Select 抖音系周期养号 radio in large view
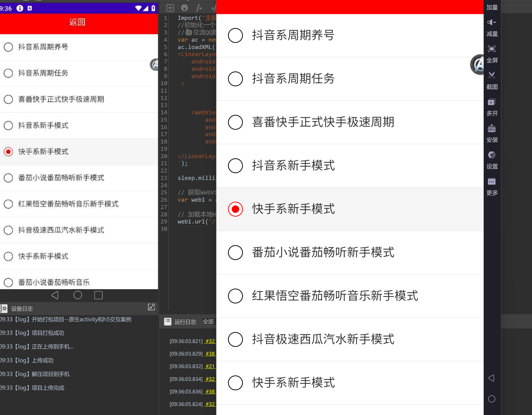This screenshot has height=415, width=532. click(x=235, y=36)
